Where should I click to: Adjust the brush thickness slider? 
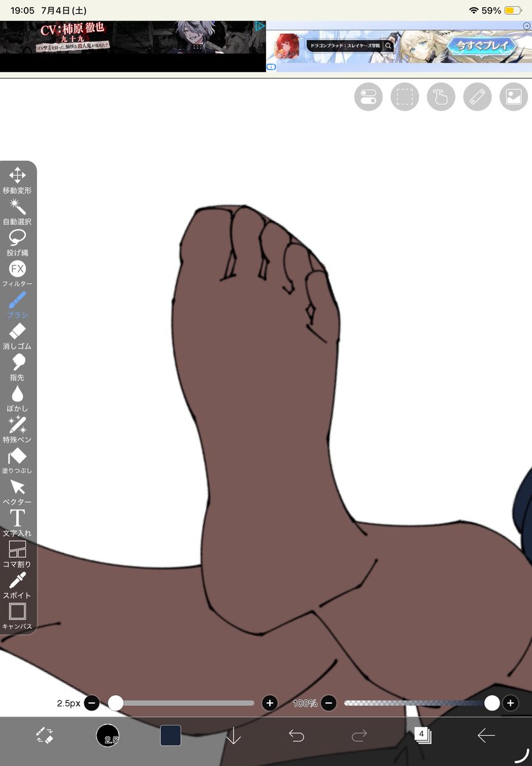[x=181, y=703]
